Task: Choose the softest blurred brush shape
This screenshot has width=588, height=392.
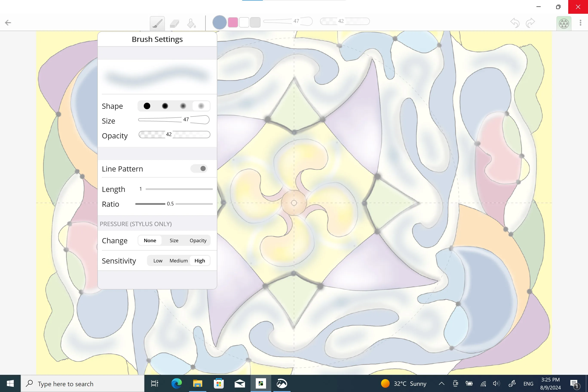Action: point(201,106)
